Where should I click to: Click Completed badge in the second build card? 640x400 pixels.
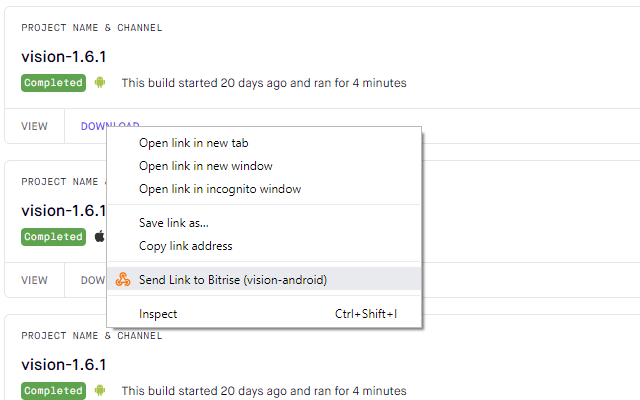click(53, 237)
